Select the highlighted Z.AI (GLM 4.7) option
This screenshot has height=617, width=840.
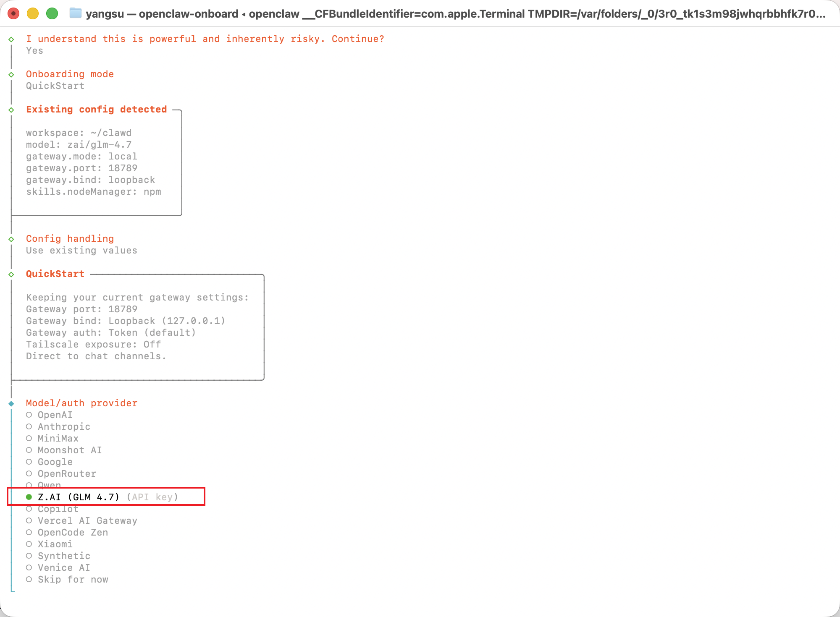pyautogui.click(x=78, y=497)
